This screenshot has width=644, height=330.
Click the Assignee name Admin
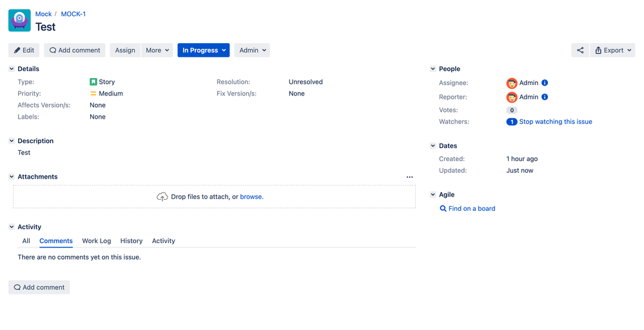pos(529,83)
